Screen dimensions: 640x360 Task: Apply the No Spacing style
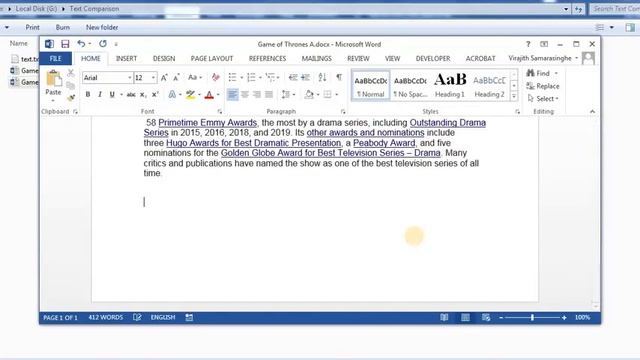(410, 85)
